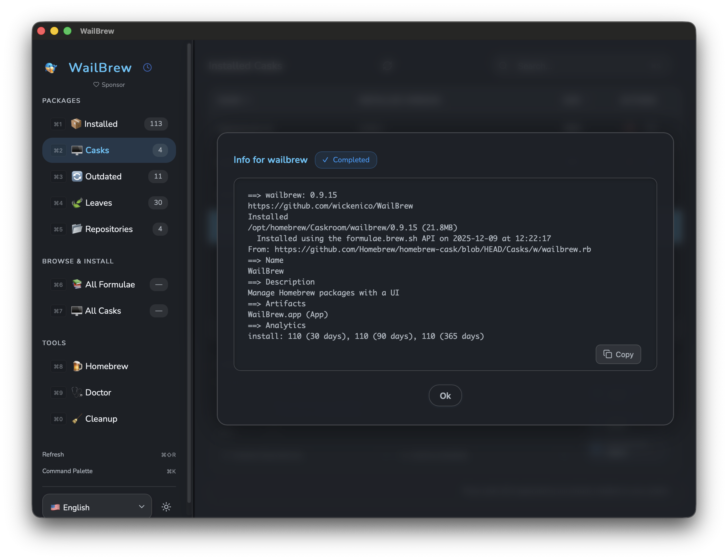Image resolution: width=728 pixels, height=560 pixels.
Task: Click the Refresh option at sidebar bottom
Action: click(53, 454)
